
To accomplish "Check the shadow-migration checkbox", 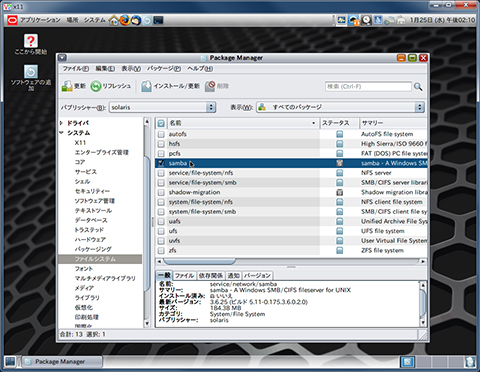I will [x=161, y=192].
